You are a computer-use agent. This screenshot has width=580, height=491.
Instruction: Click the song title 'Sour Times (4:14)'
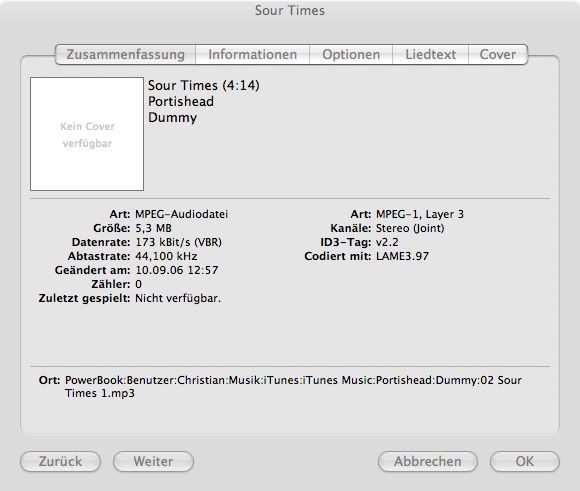(204, 85)
